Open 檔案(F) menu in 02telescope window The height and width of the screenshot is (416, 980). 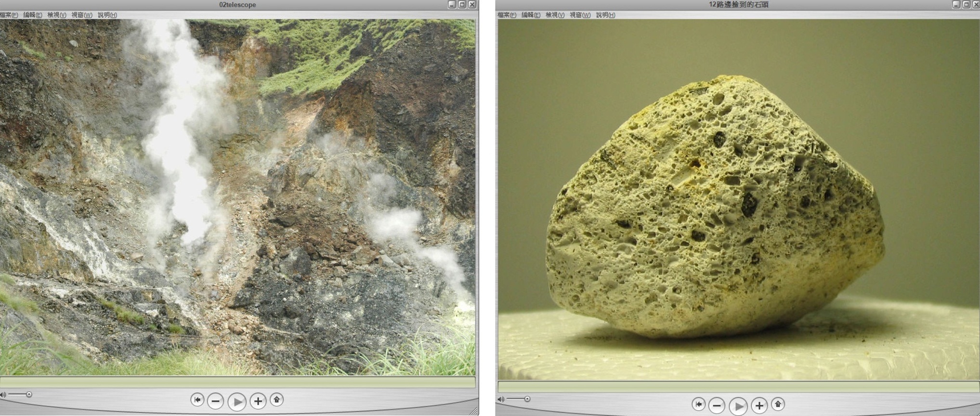tap(9, 15)
